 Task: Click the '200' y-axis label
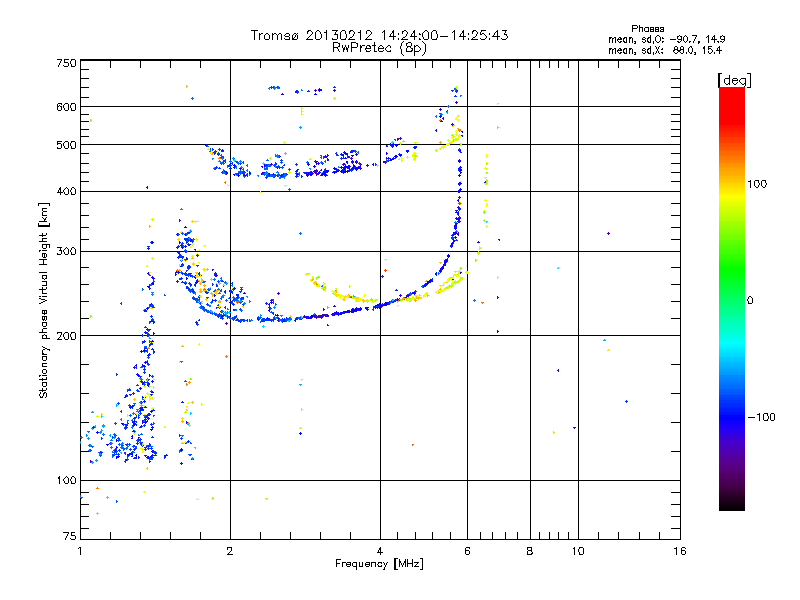(66, 336)
